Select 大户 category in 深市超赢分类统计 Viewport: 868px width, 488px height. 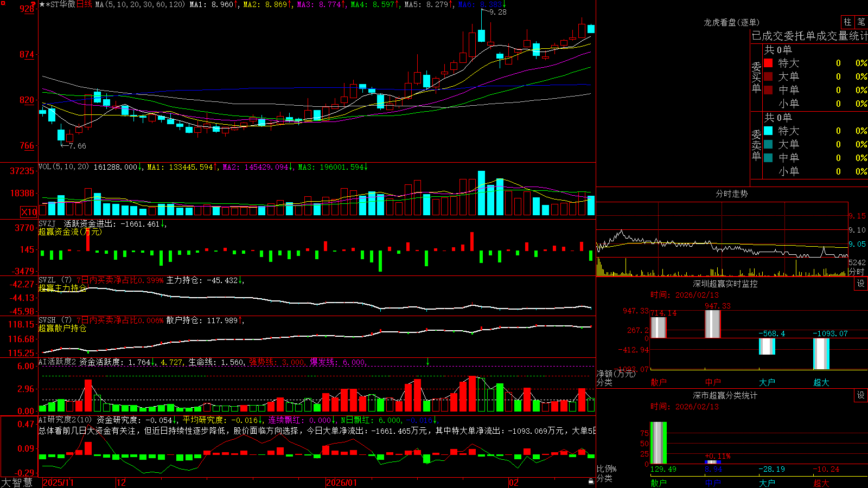[x=767, y=483]
